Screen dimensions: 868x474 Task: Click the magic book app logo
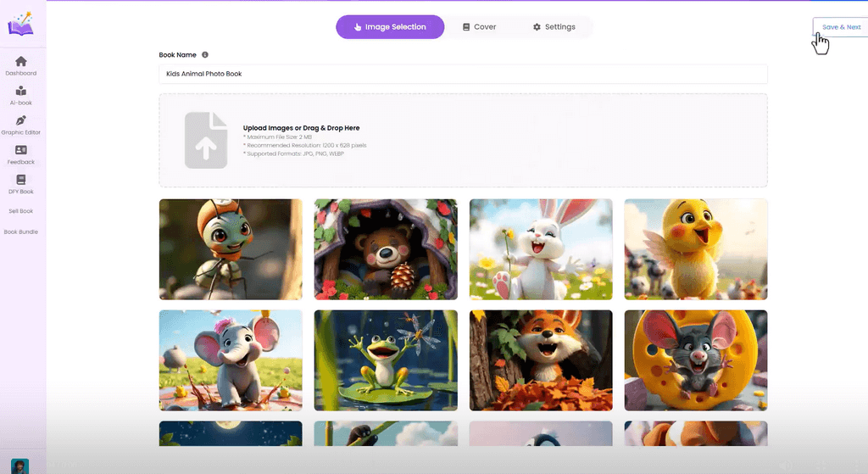pos(20,24)
